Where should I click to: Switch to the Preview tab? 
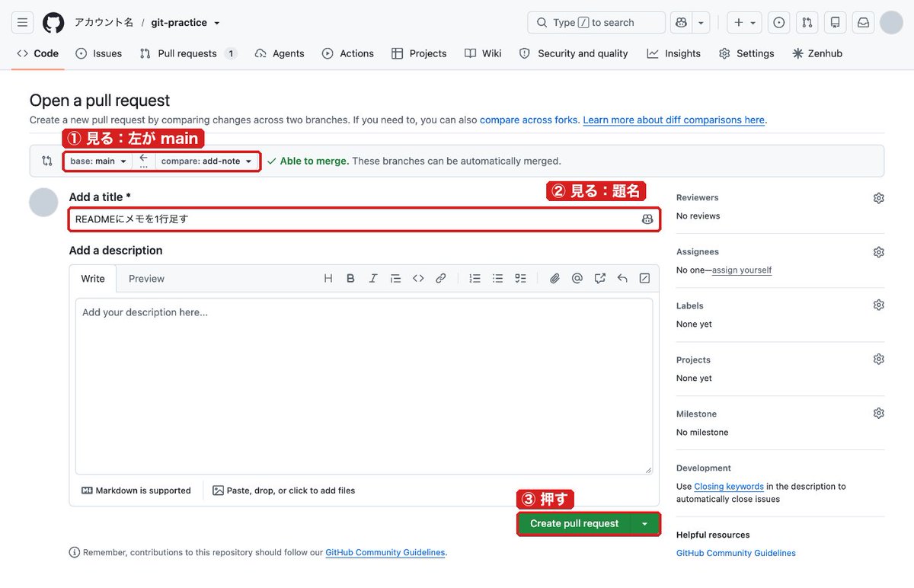tap(146, 279)
